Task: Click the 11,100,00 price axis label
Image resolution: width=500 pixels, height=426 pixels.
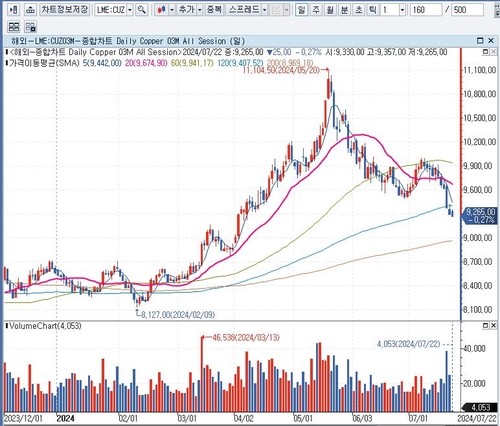Action: click(480, 70)
